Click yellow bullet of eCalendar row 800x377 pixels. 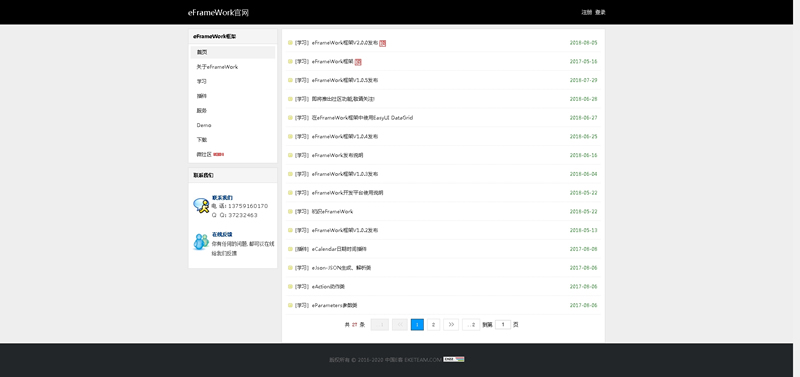[x=290, y=249]
